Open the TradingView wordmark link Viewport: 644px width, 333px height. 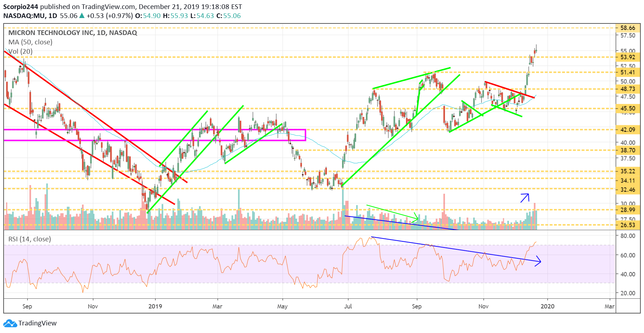38,323
